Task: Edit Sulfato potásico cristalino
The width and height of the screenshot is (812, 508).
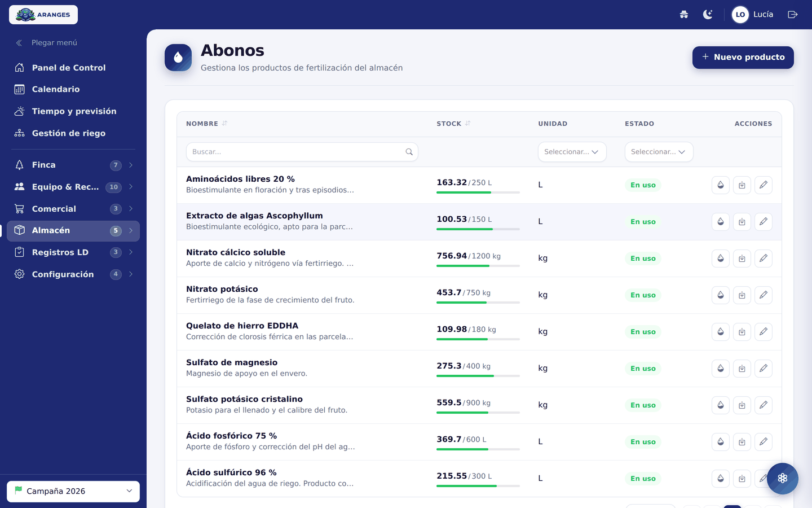Action: pyautogui.click(x=764, y=405)
